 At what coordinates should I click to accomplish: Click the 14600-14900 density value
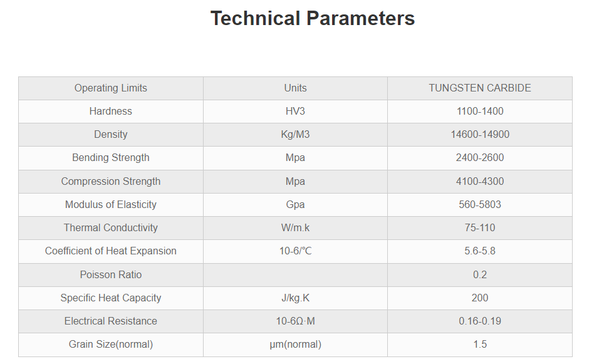[x=480, y=135]
